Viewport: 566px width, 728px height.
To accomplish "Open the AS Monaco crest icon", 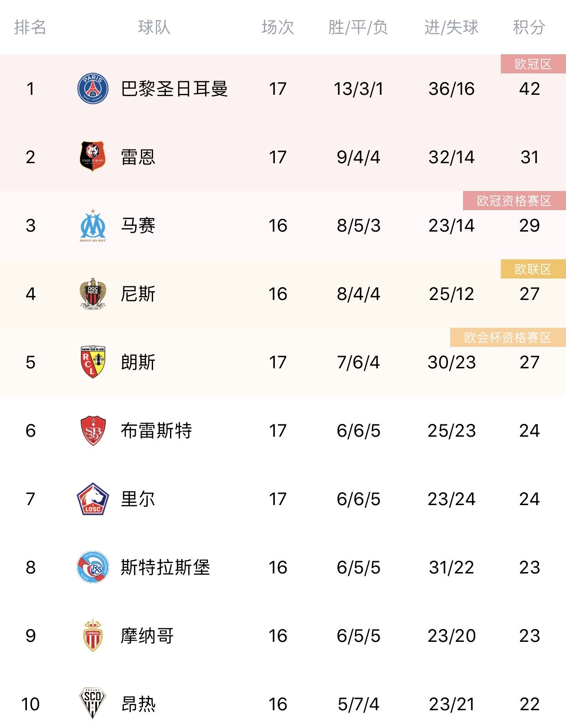I will pyautogui.click(x=93, y=635).
